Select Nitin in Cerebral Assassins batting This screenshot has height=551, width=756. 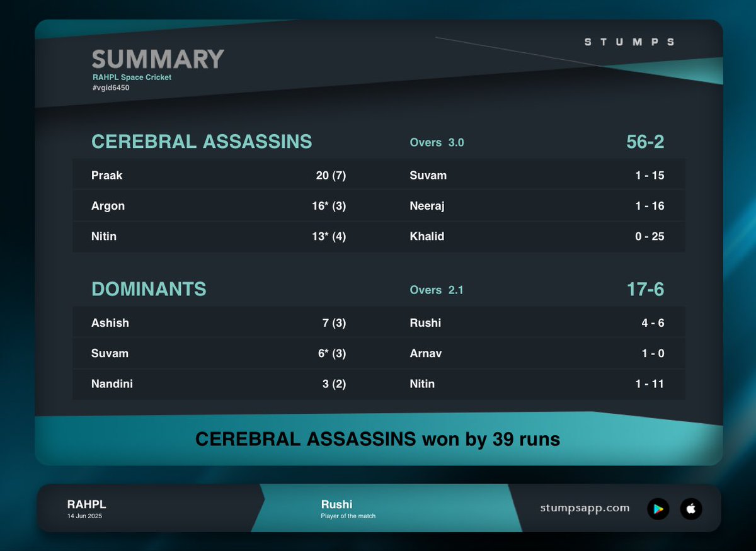[x=104, y=236]
